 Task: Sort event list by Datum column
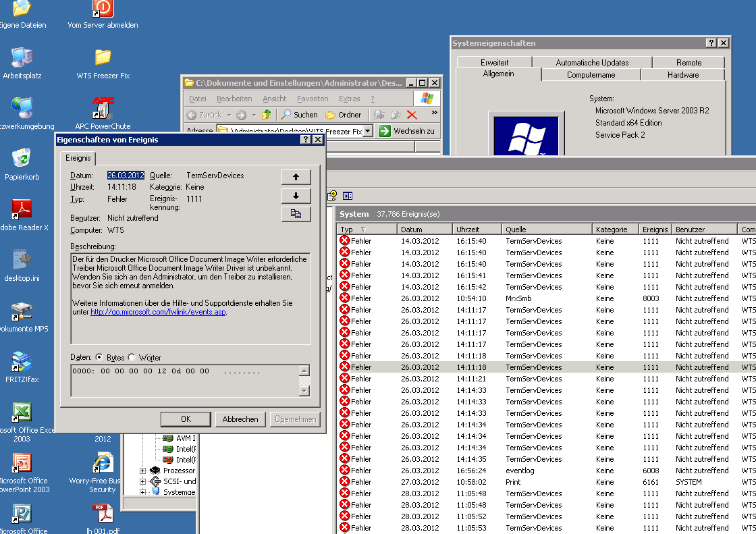click(x=425, y=229)
